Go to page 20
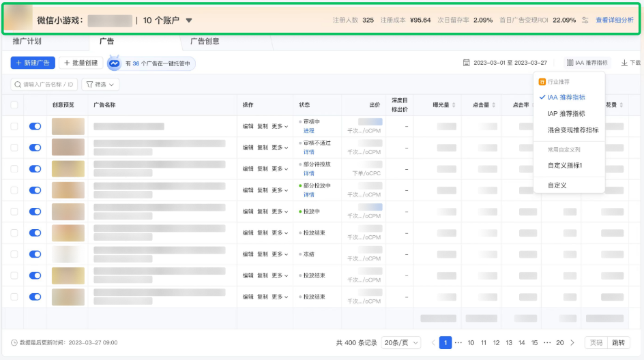Image resolution: width=644 pixels, height=360 pixels. coord(560,343)
